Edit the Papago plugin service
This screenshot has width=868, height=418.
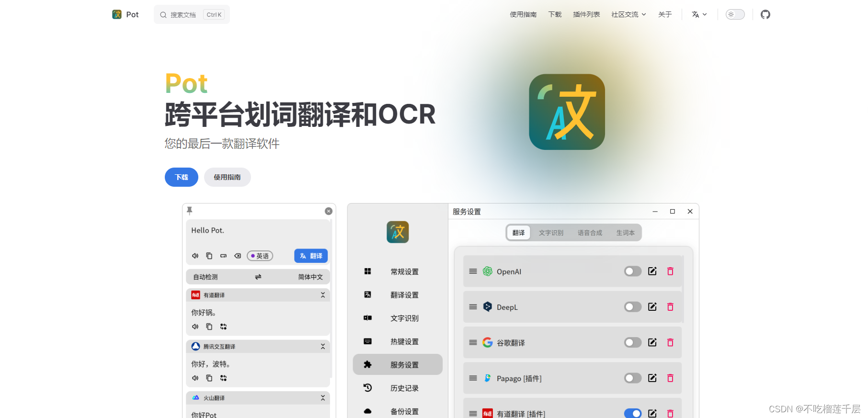pyautogui.click(x=652, y=378)
